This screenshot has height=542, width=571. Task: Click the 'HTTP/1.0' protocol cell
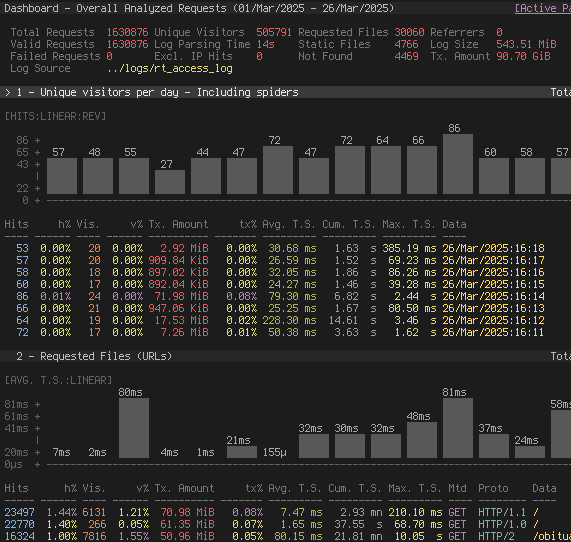point(502,525)
